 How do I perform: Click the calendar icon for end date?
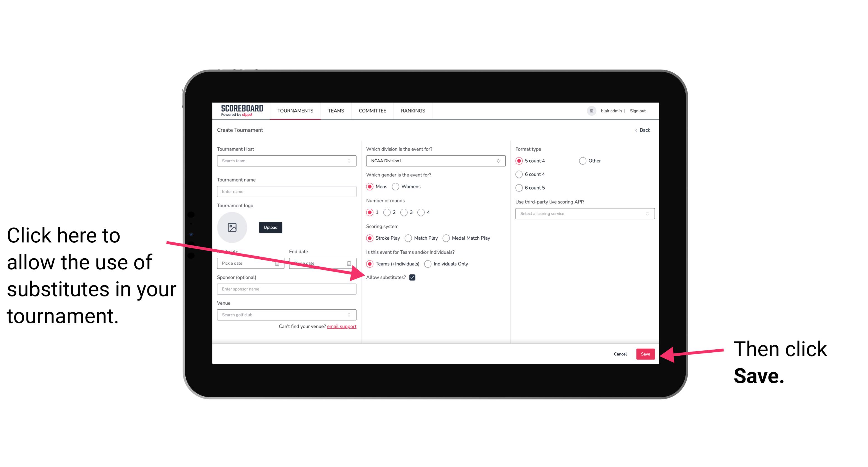coord(350,263)
